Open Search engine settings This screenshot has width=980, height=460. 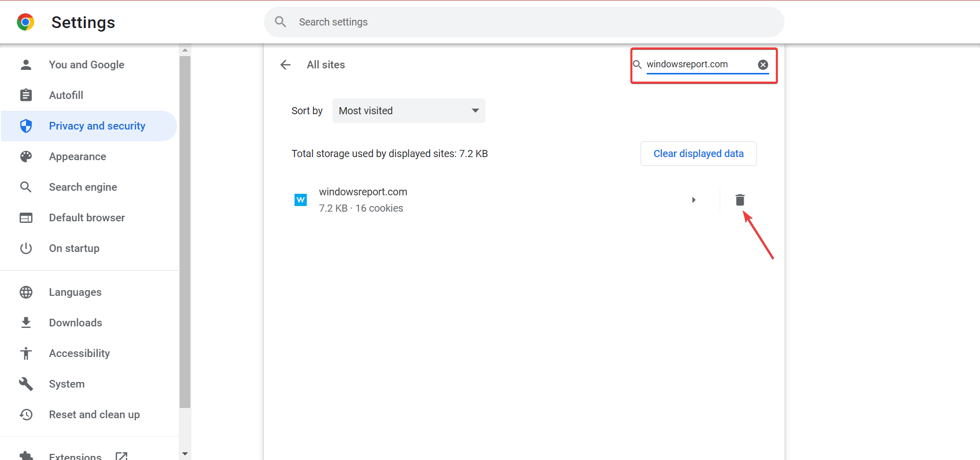click(89, 187)
